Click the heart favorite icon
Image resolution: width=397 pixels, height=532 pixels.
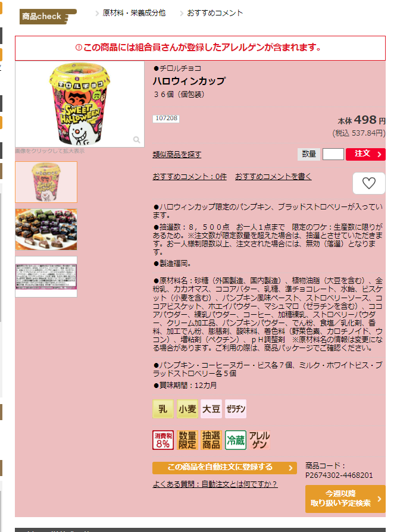click(369, 183)
